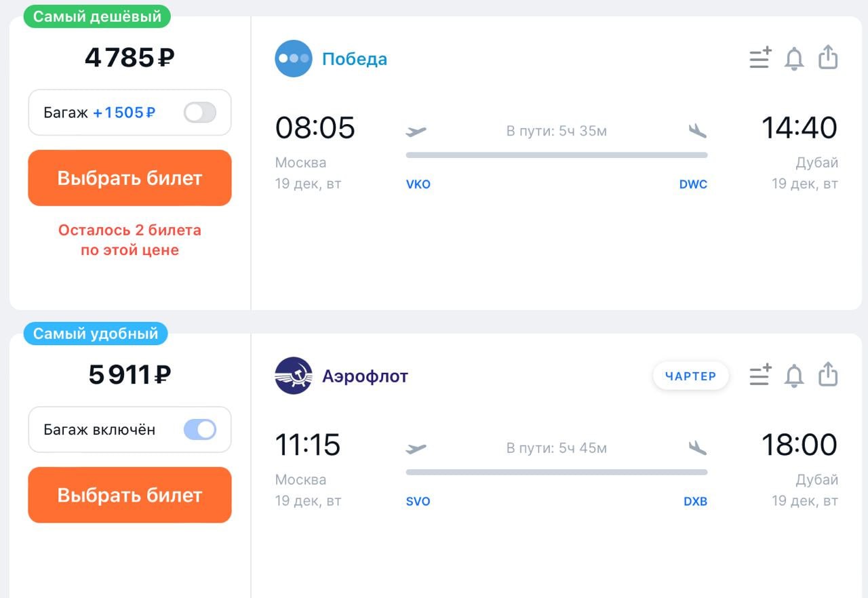
Task: Select the 5911₽ Aeroflot ticket
Action: click(x=130, y=495)
